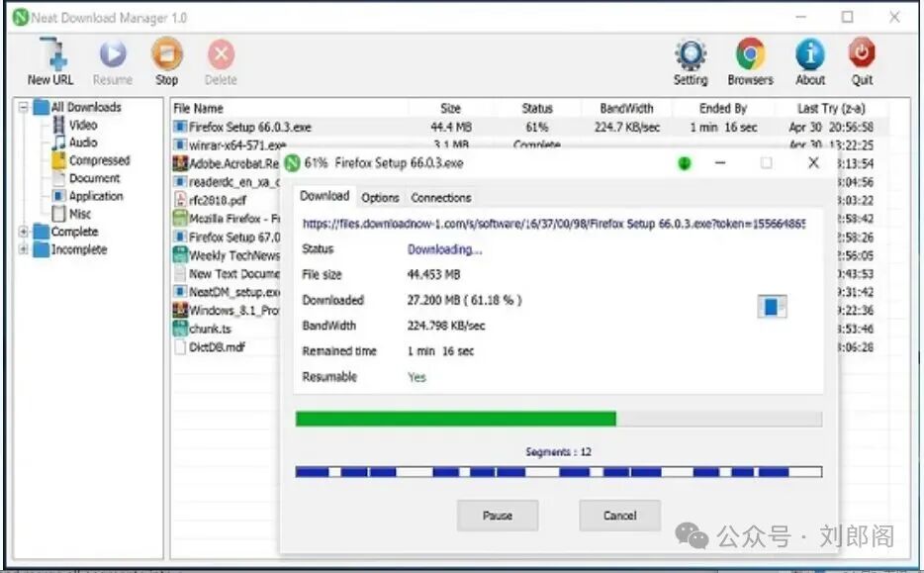Click the Neat Download Manager logo icon
The width and height of the screenshot is (924, 573).
(x=21, y=17)
